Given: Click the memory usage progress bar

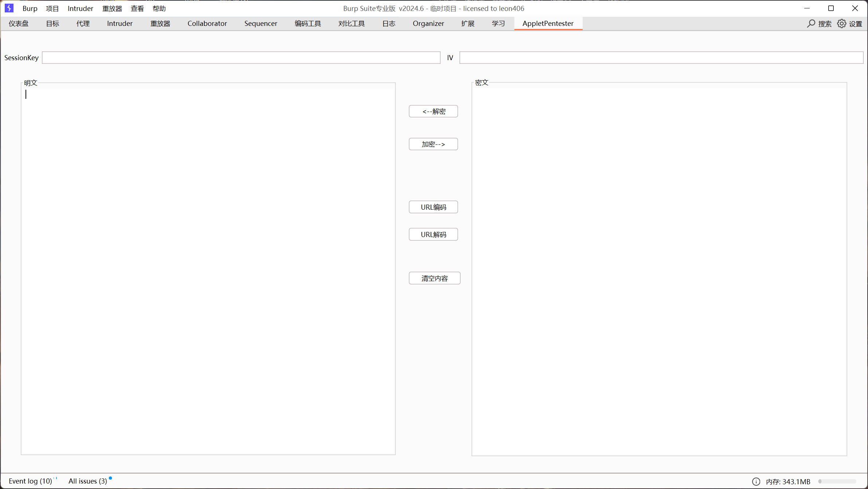Looking at the screenshot, I should (x=837, y=481).
